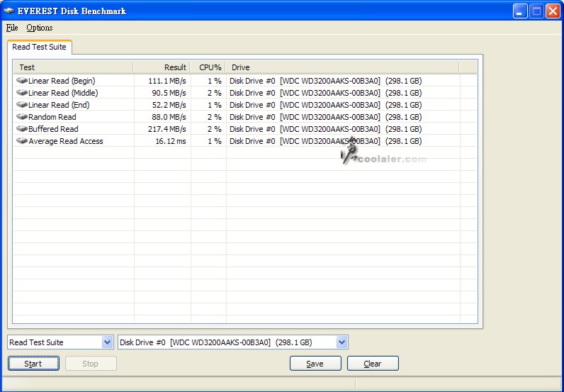564x392 pixels.
Task: Select the Random Read row
Action: pos(245,117)
